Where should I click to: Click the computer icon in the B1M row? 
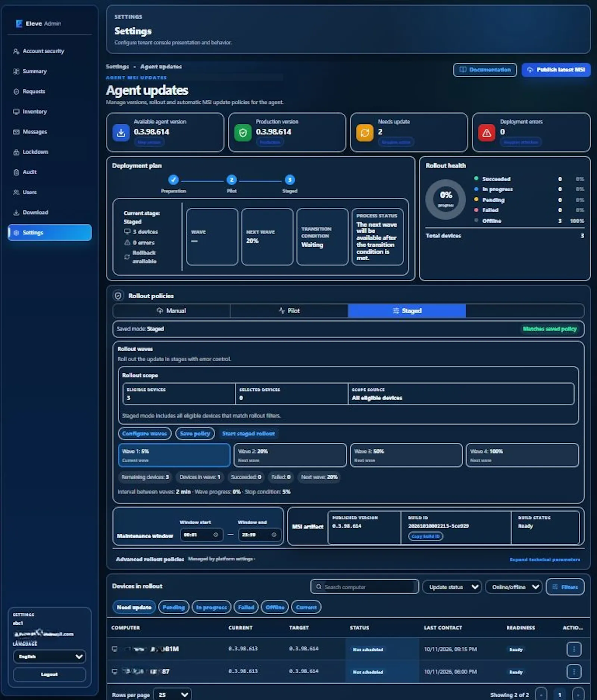tap(115, 649)
